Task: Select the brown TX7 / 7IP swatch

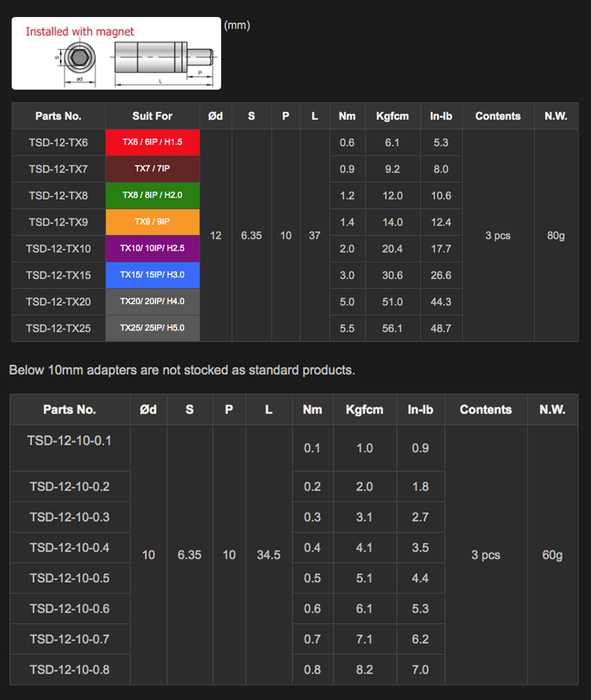Action: click(153, 169)
